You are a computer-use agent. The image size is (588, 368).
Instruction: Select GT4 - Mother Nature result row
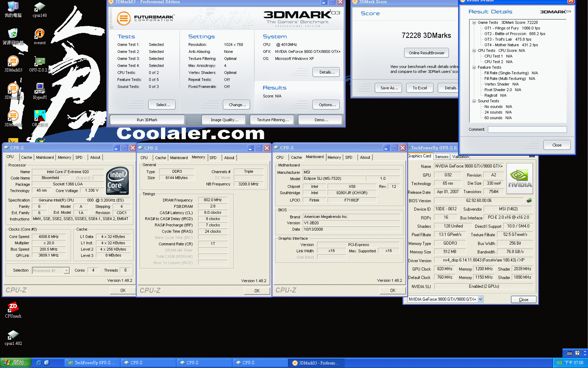click(x=511, y=45)
